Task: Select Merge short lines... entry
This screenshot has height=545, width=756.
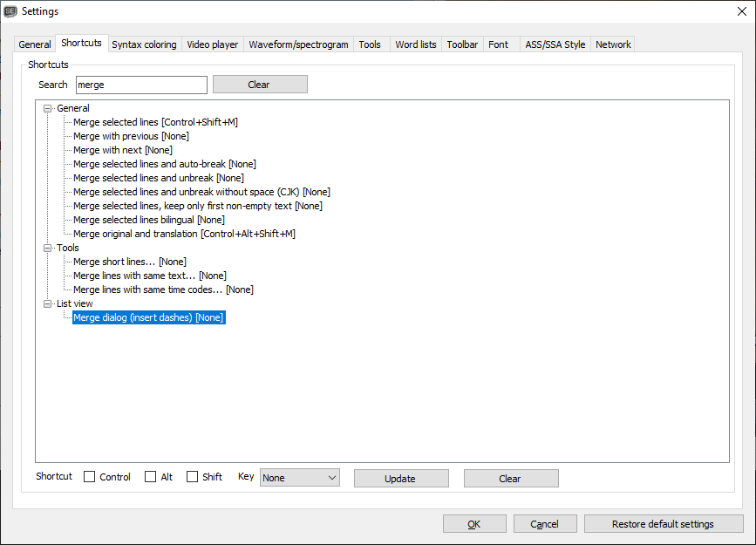Action: click(x=130, y=262)
